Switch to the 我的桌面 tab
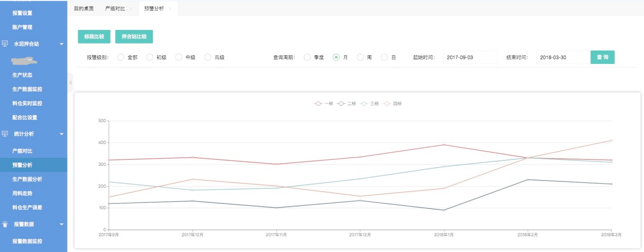 [x=83, y=9]
